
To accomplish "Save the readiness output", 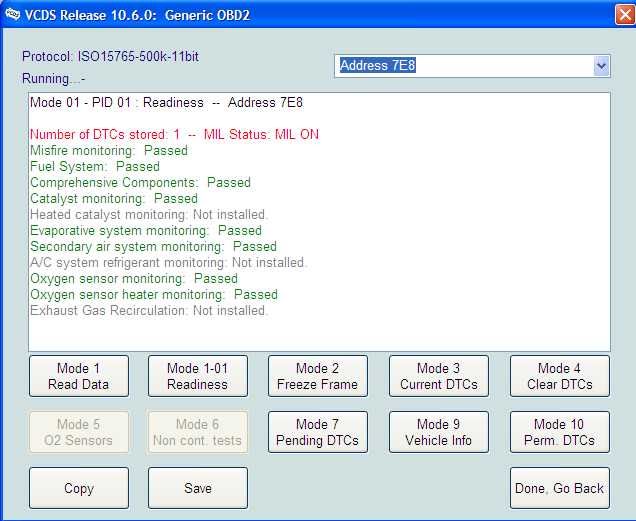I will (x=197, y=488).
